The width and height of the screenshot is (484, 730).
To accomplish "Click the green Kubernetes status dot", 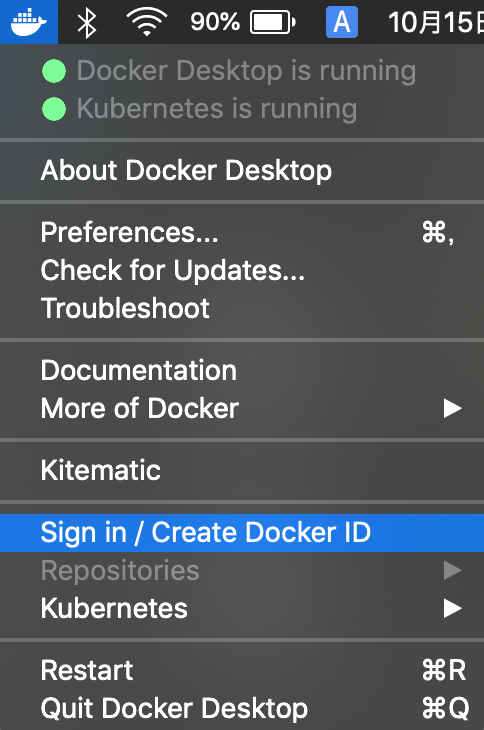I will pos(54,109).
